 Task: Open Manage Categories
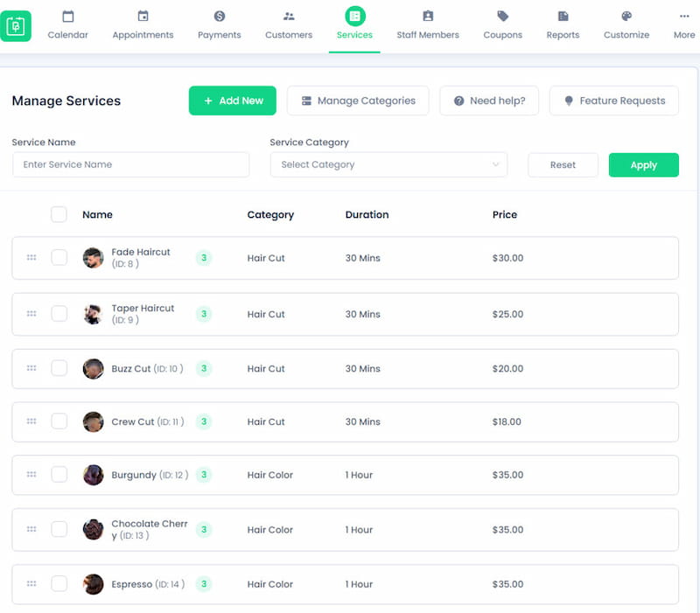coord(358,101)
